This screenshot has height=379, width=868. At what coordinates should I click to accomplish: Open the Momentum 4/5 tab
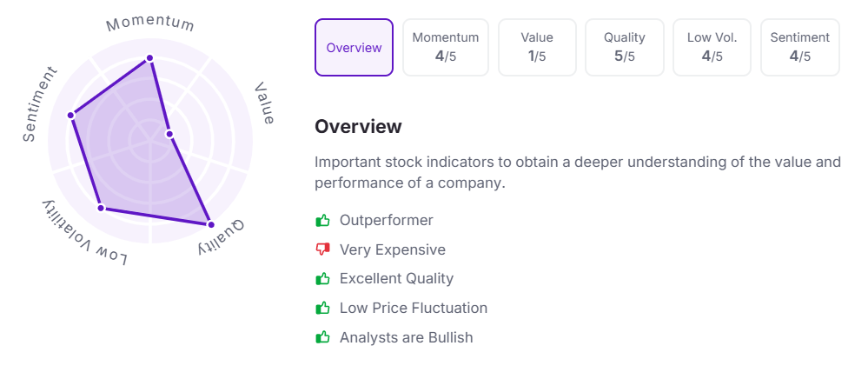pos(446,48)
